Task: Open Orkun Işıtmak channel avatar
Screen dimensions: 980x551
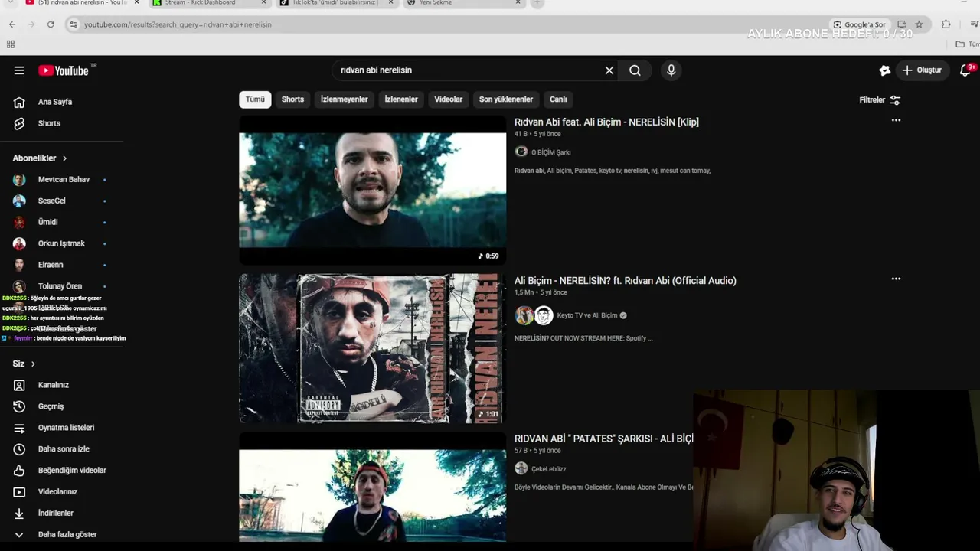Action: pos(19,244)
